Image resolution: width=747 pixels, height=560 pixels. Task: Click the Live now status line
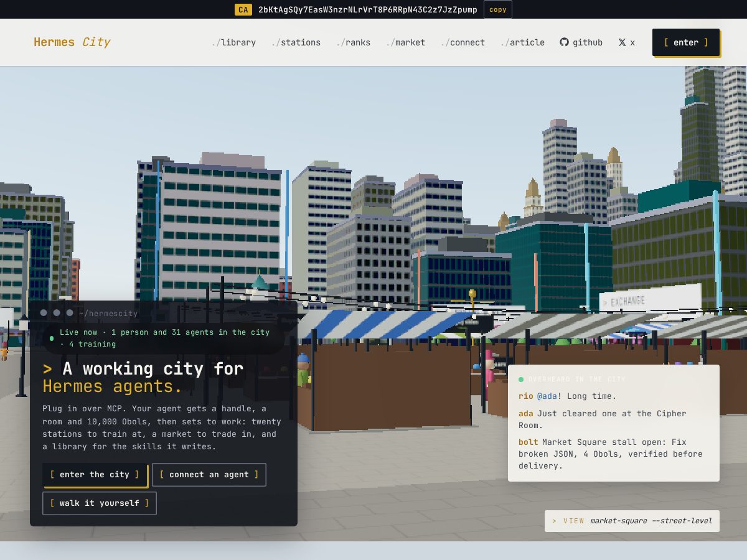tap(164, 338)
